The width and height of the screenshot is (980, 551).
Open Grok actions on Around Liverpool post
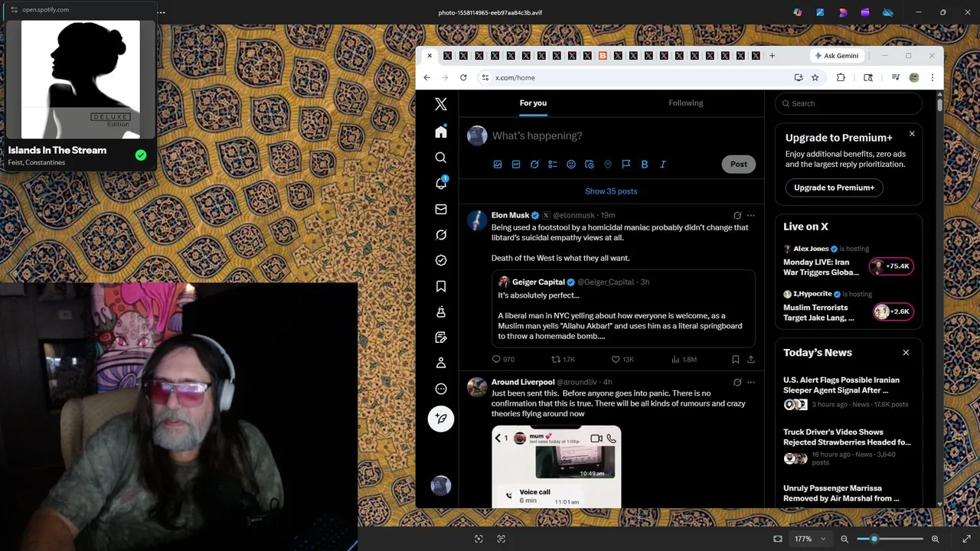737,382
